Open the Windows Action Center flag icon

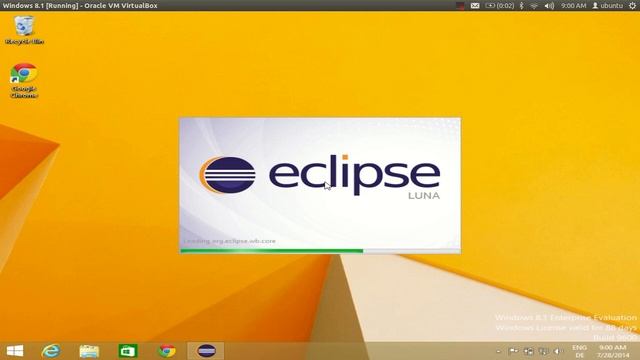click(x=513, y=351)
